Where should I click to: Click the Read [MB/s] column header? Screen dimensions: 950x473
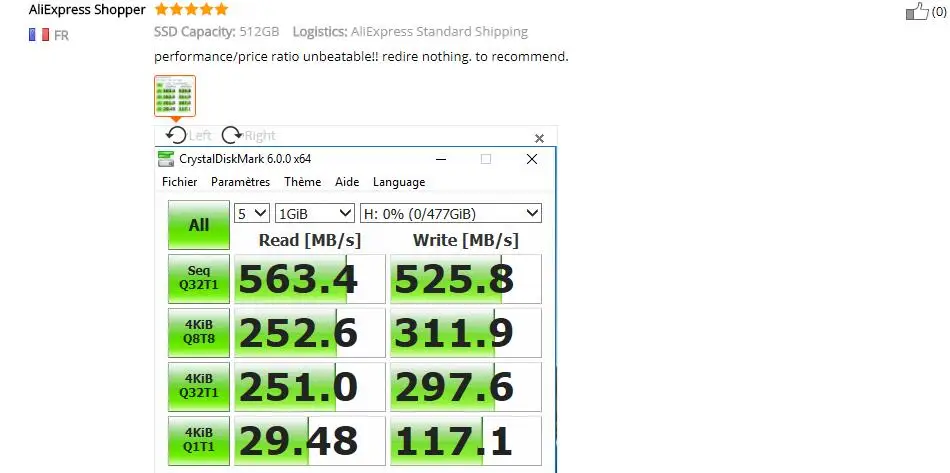(310, 240)
